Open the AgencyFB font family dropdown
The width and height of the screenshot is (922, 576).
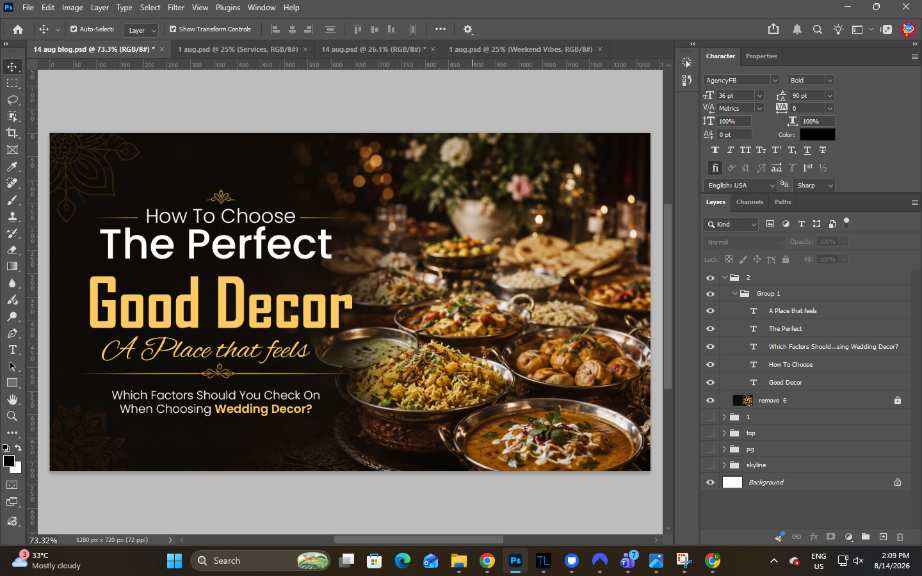click(741, 80)
